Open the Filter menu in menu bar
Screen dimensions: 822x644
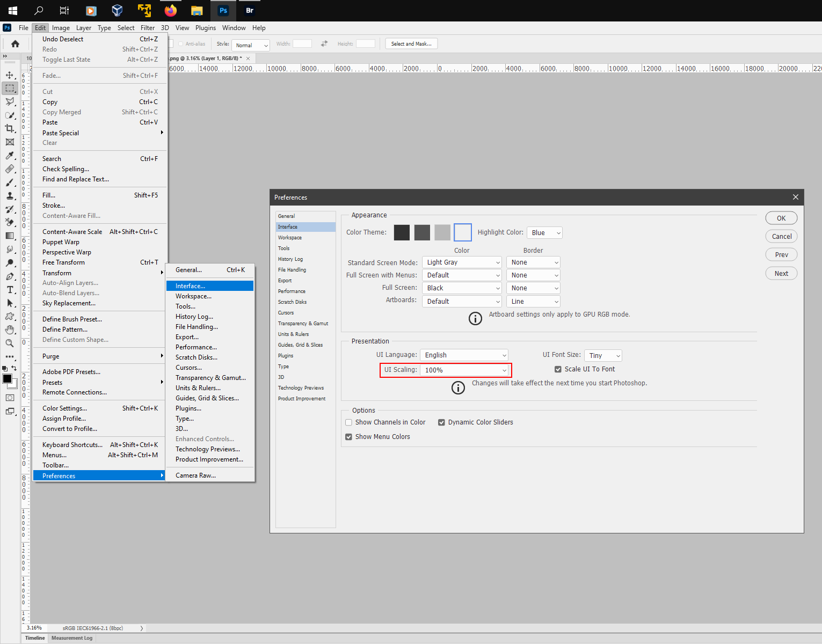pyautogui.click(x=148, y=28)
